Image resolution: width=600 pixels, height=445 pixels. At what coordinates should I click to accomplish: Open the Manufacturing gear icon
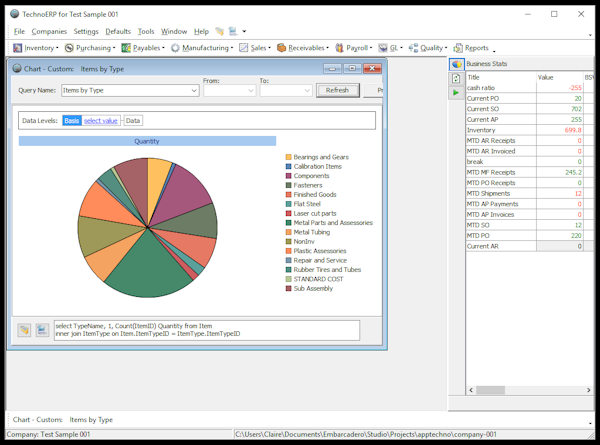click(175, 48)
